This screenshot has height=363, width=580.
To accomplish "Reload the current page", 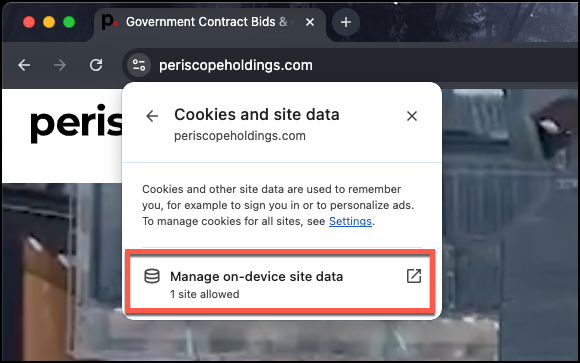I will click(x=96, y=65).
